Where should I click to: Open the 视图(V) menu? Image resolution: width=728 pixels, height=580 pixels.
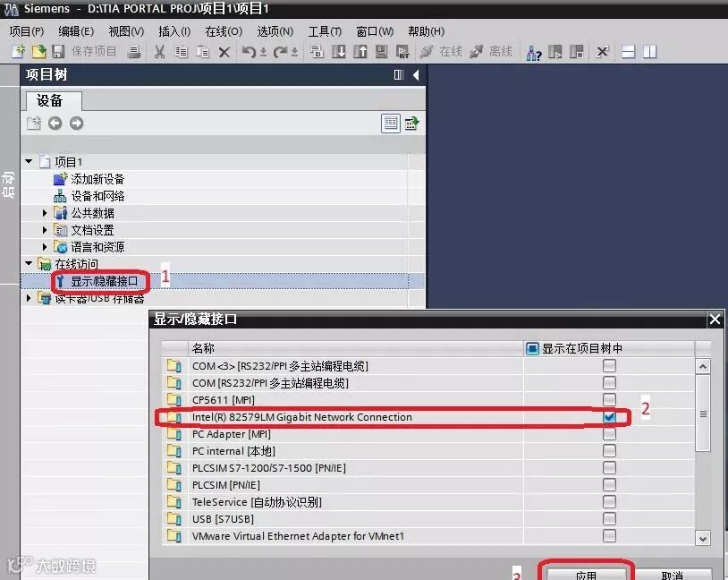[126, 31]
